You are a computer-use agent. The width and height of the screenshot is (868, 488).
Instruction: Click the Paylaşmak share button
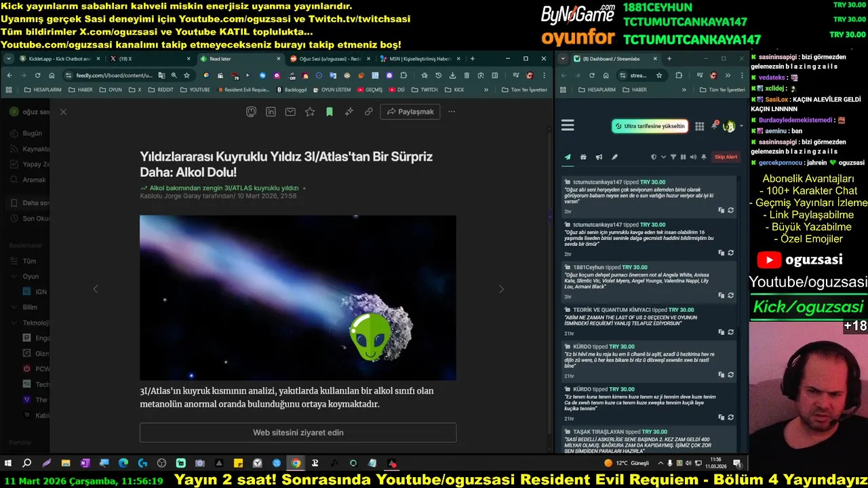pyautogui.click(x=410, y=112)
